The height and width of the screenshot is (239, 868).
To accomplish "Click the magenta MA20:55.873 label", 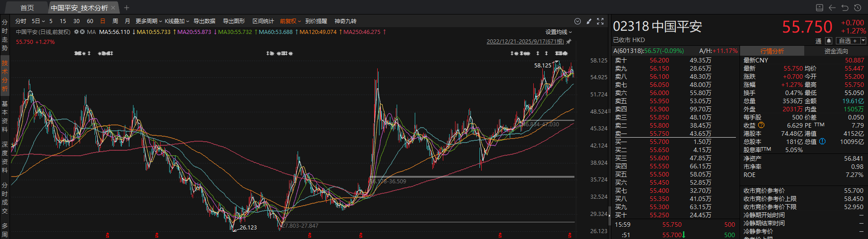I will [194, 32].
